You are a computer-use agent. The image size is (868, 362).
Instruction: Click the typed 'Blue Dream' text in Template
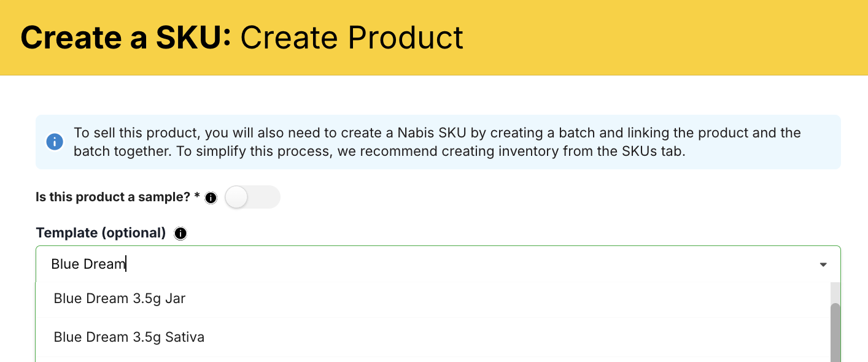click(x=87, y=264)
